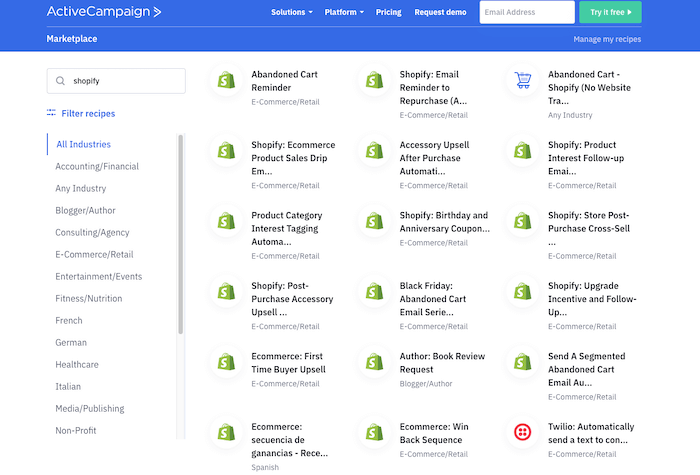This screenshot has height=475, width=700.
Task: Click the shopping cart icon for Abandoned Cart - Shopify
Action: 522,80
